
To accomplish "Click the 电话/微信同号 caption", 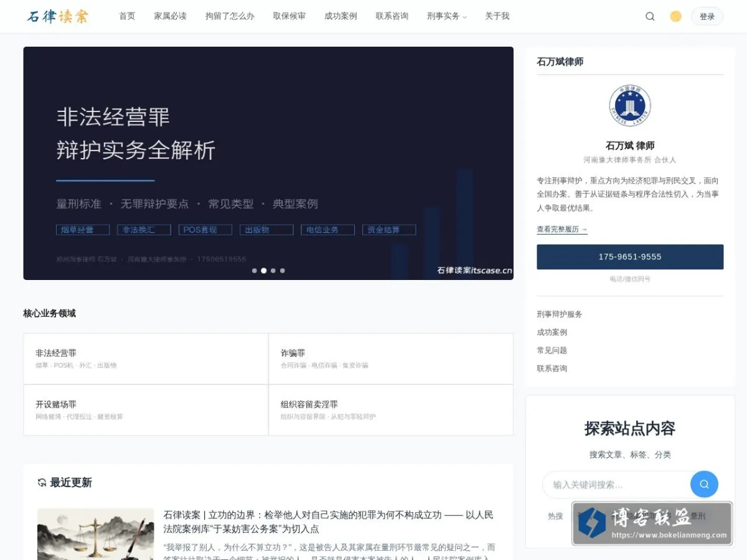I will [x=630, y=279].
